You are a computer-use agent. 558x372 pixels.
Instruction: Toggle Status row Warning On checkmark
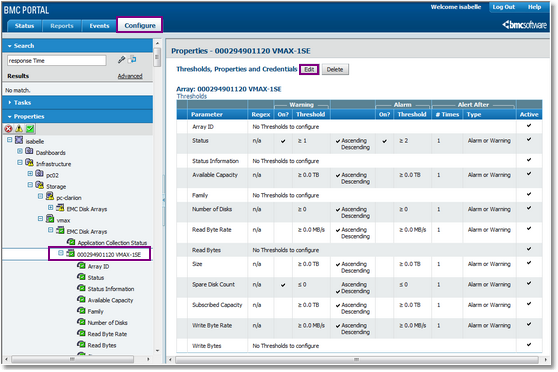(283, 141)
